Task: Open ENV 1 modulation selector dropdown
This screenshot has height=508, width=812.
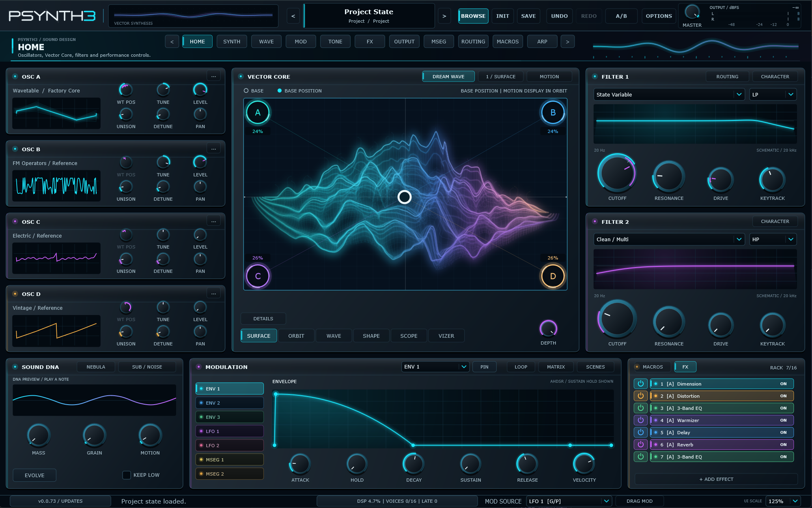Action: click(x=435, y=367)
